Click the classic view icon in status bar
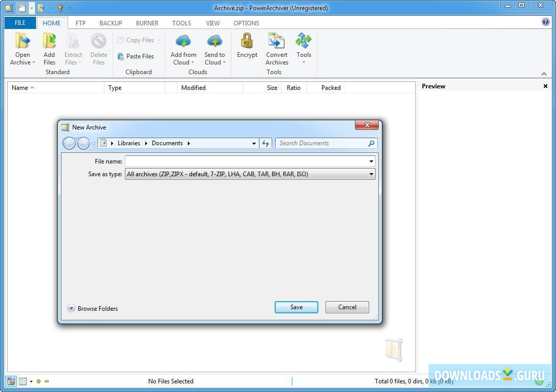Image resolution: width=556 pixels, height=392 pixels. coord(11,381)
